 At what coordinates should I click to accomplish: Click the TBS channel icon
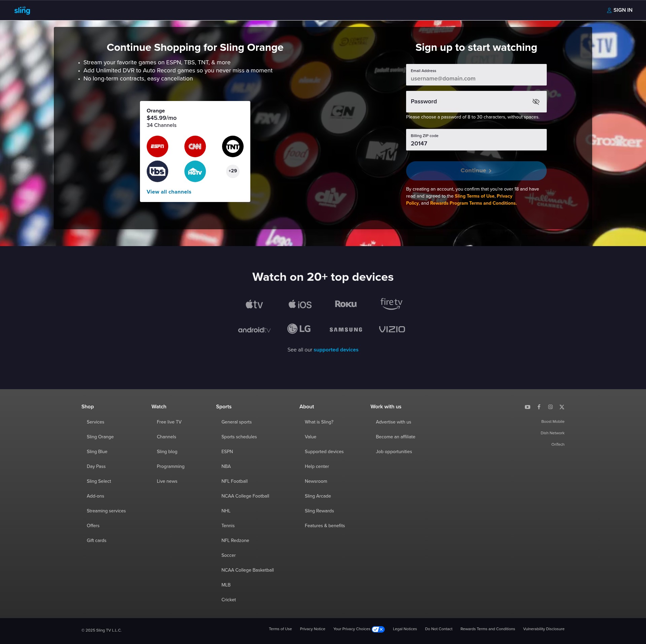157,171
